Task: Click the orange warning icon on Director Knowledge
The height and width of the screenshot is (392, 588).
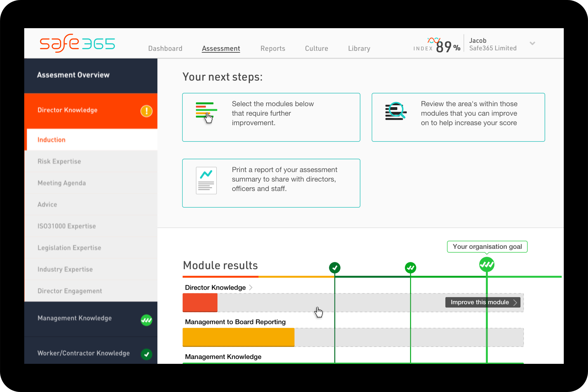Action: coord(146,111)
